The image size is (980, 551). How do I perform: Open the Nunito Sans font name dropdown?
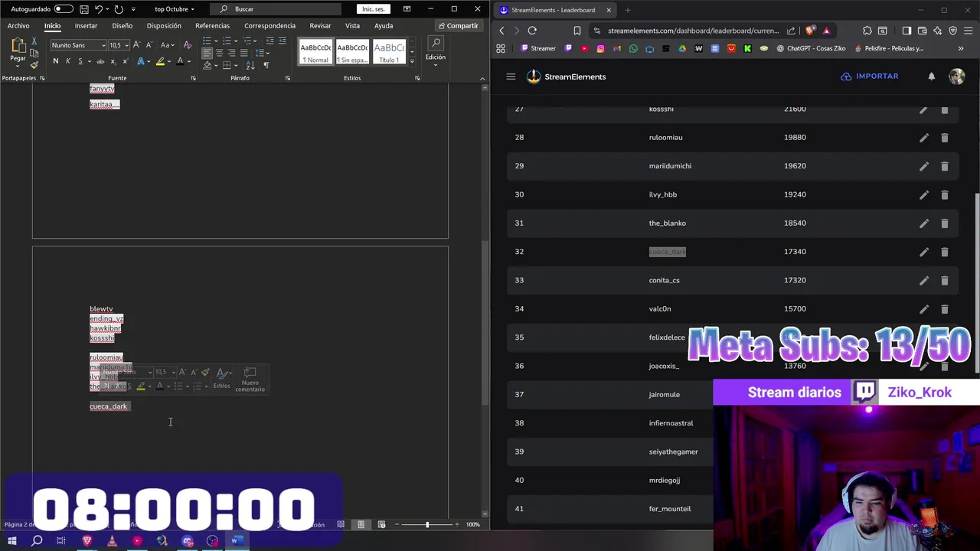(x=103, y=45)
